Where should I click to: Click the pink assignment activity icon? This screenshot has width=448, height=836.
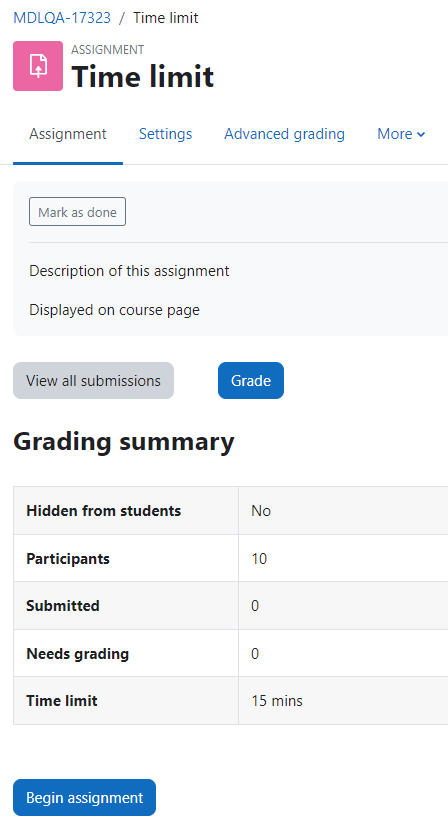38,66
